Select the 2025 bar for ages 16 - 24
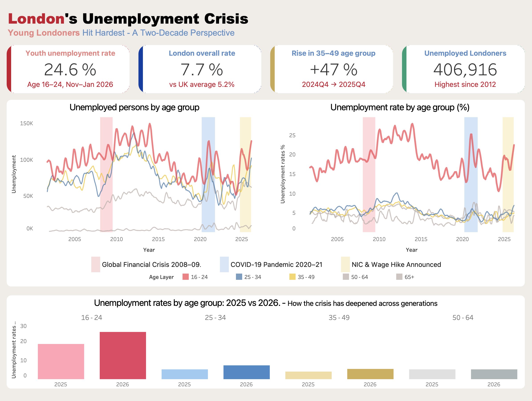This screenshot has height=401, width=532. click(61, 361)
